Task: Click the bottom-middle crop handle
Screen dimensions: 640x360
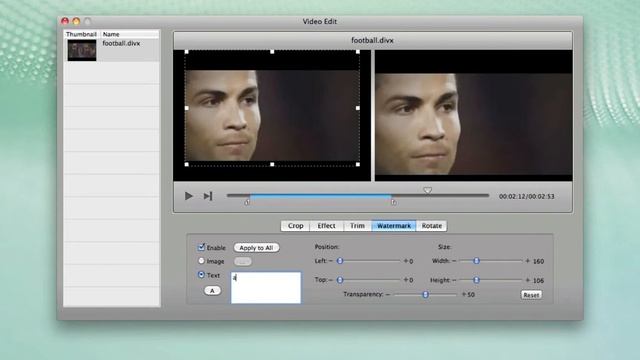Action: [272, 164]
